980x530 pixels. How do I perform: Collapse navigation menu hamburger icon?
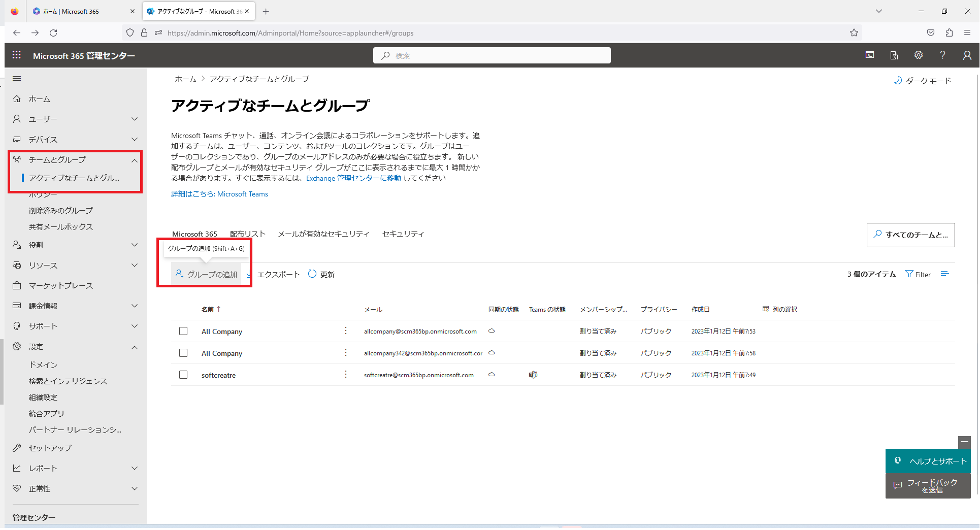point(17,79)
